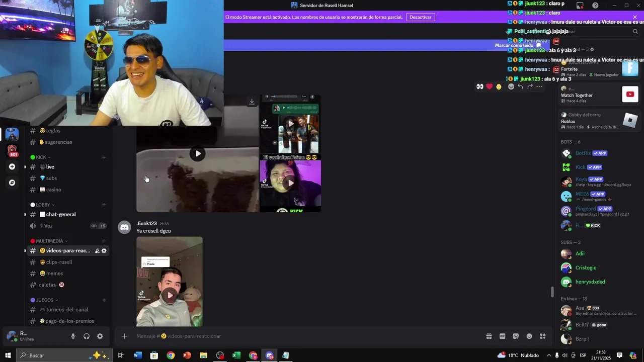Collapse the JUEGOS category
Screen dimensions: 644x362
[x=44, y=300]
